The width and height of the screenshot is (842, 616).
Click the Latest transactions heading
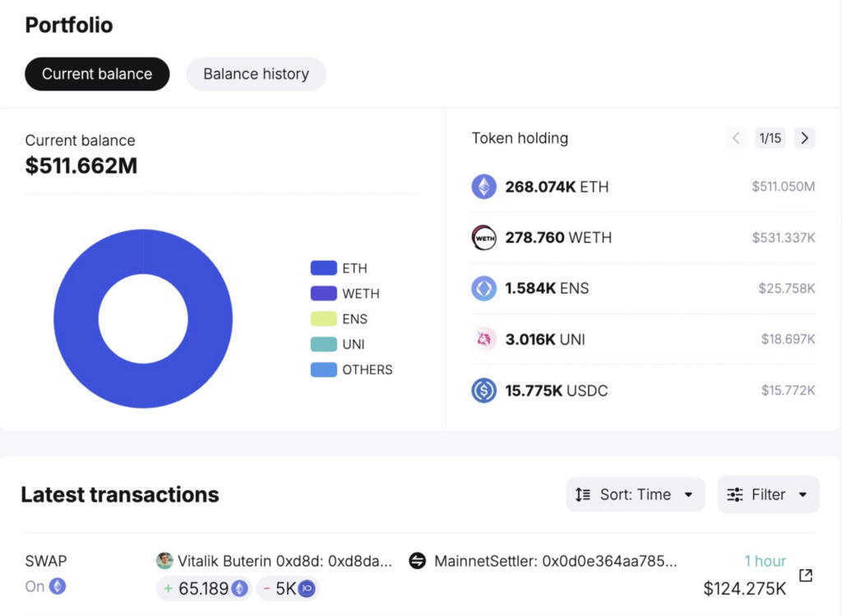point(120,494)
